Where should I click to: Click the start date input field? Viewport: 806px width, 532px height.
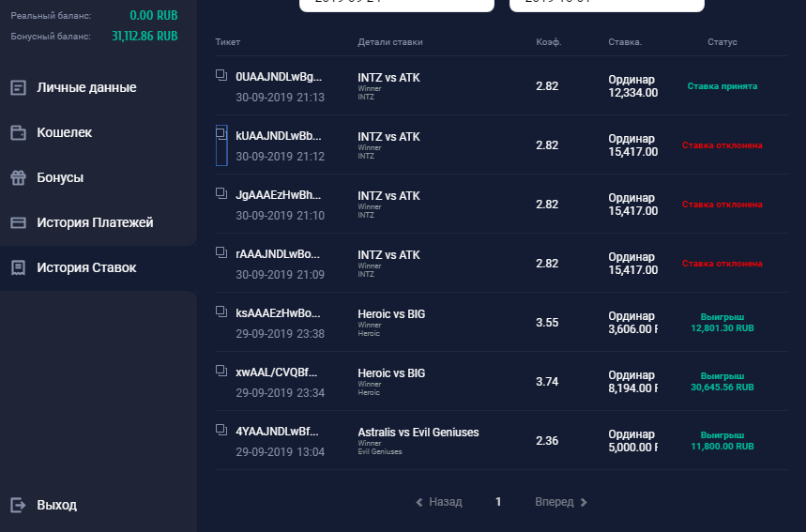397,4
